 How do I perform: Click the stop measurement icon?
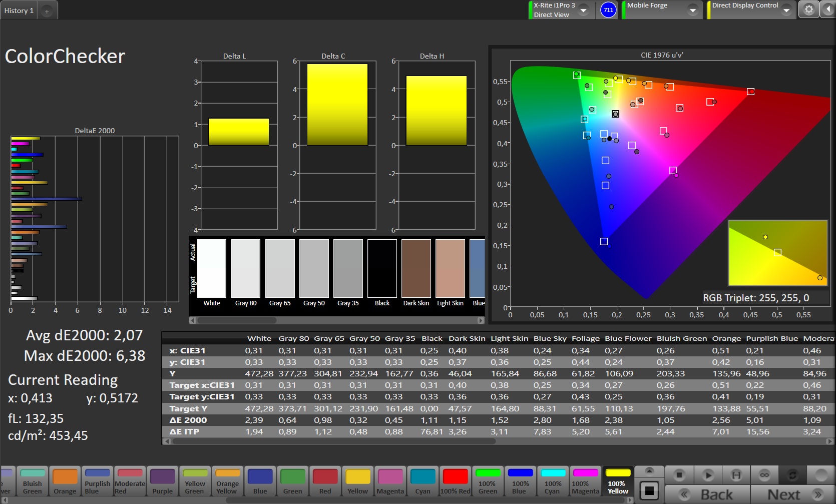pos(679,474)
